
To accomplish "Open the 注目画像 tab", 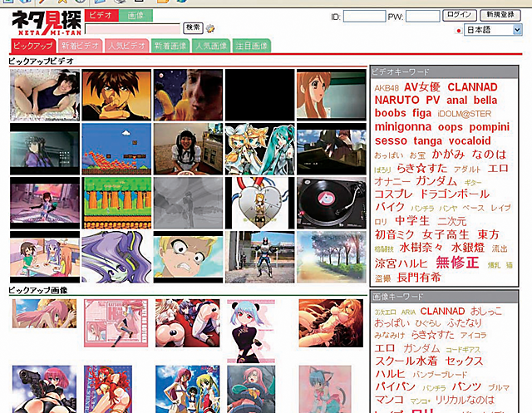I will (251, 46).
